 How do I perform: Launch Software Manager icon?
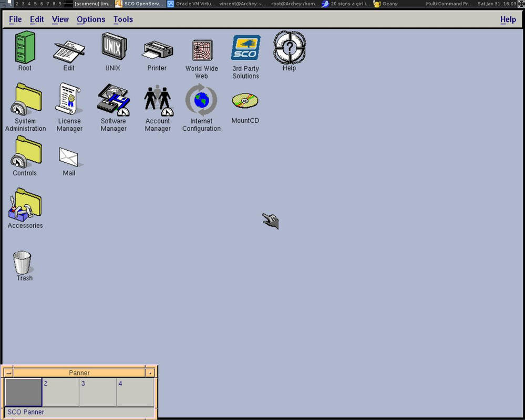(x=113, y=100)
